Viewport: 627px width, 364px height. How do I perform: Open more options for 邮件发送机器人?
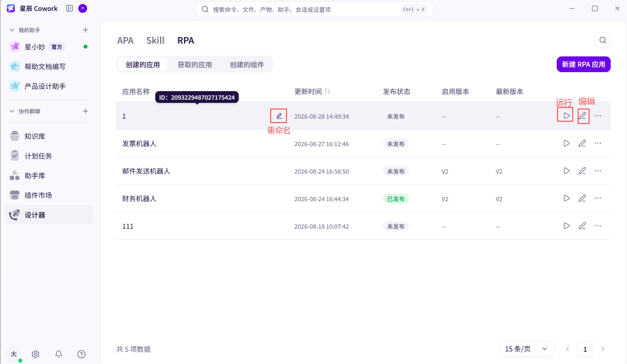pos(598,171)
